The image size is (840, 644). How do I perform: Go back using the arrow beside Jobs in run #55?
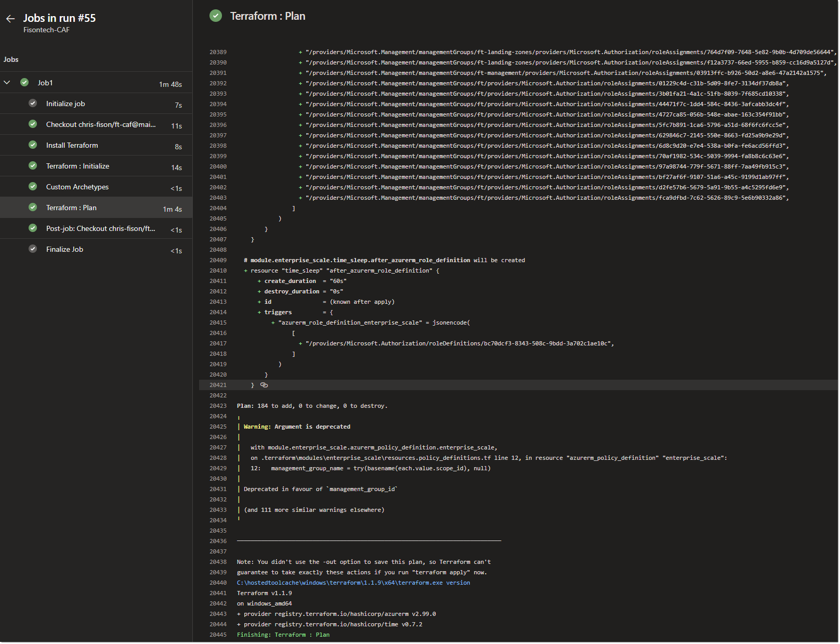point(10,19)
